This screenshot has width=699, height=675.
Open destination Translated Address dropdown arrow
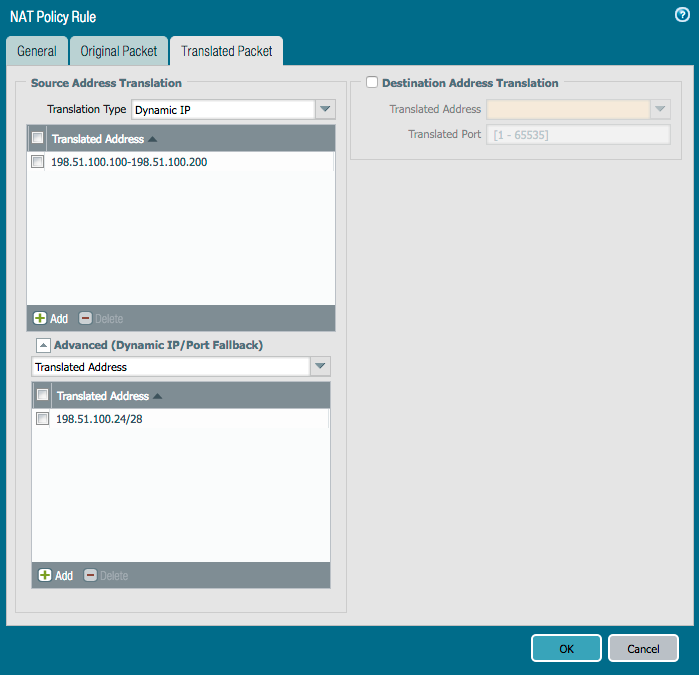click(660, 109)
